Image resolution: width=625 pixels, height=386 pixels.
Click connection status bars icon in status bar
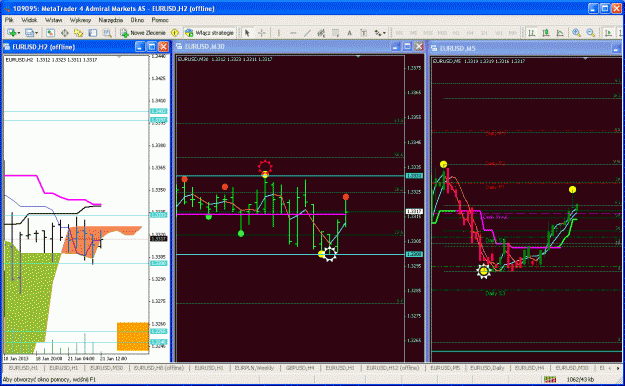[550, 379]
